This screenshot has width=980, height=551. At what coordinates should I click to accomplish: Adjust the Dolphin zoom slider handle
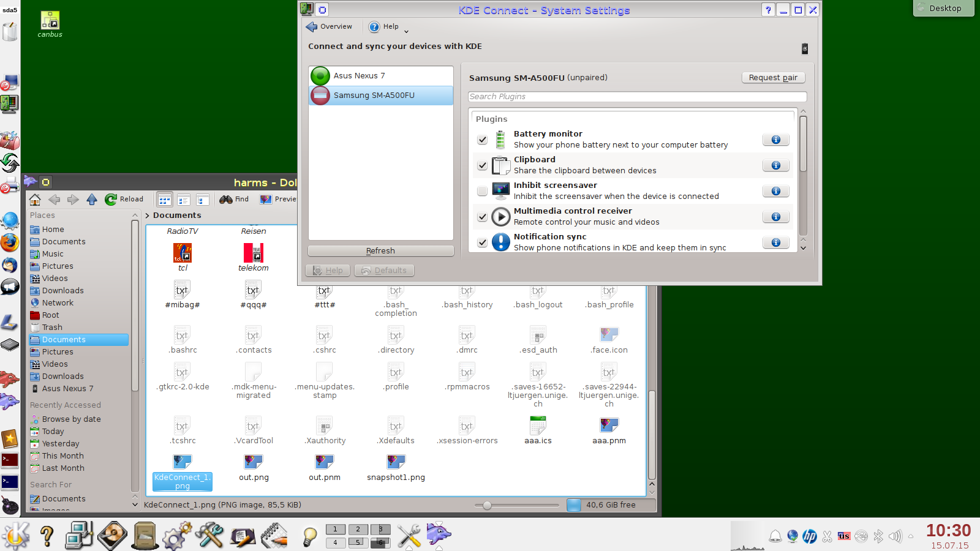487,506
